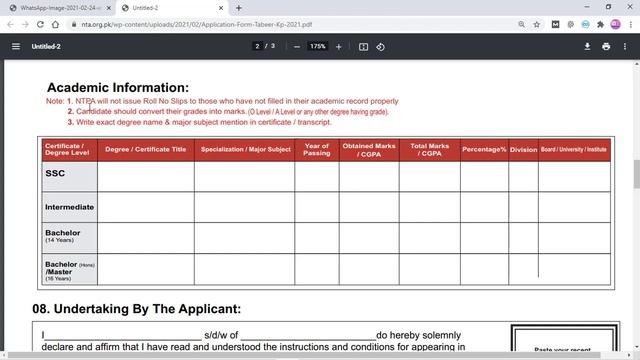Open the Extensions puzzle icon

600,24
